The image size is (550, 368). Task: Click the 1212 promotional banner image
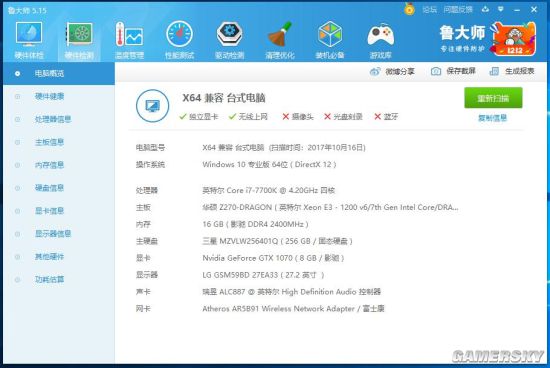coord(514,39)
